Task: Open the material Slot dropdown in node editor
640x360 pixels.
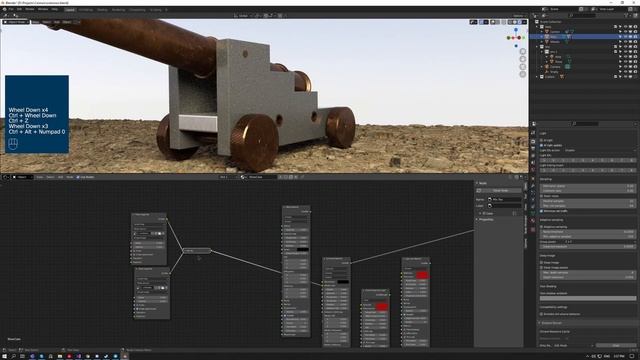Action: (x=228, y=177)
